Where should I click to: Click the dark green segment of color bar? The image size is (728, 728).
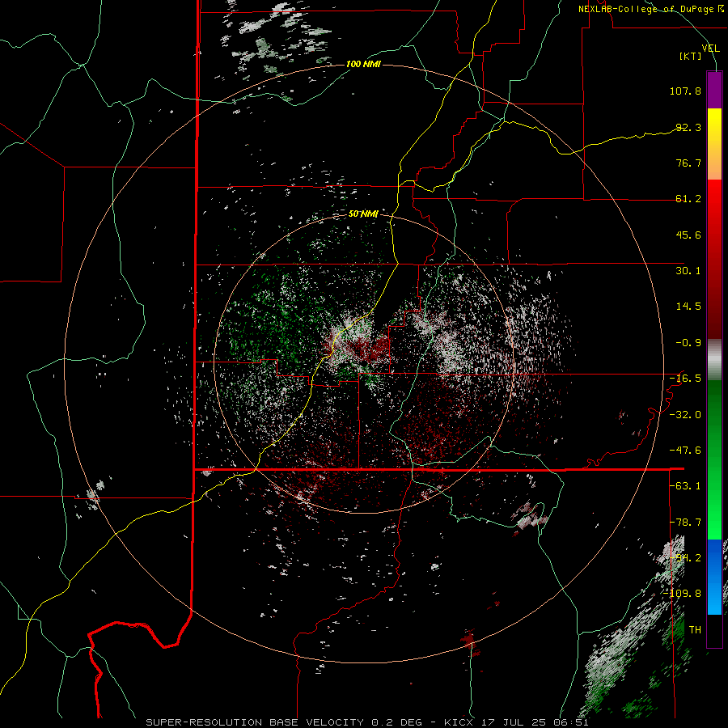pyautogui.click(x=714, y=408)
